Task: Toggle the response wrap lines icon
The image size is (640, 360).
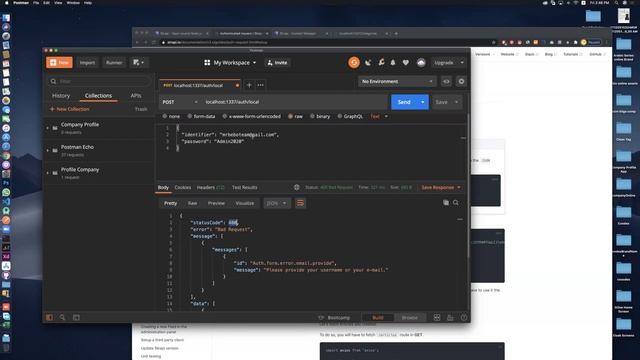Action: (300, 203)
